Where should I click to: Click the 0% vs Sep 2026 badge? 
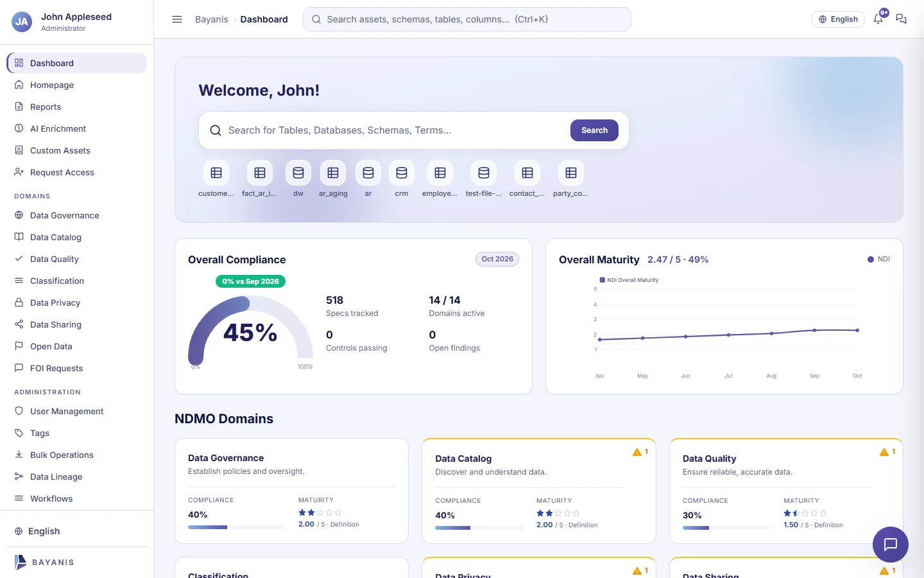(250, 281)
